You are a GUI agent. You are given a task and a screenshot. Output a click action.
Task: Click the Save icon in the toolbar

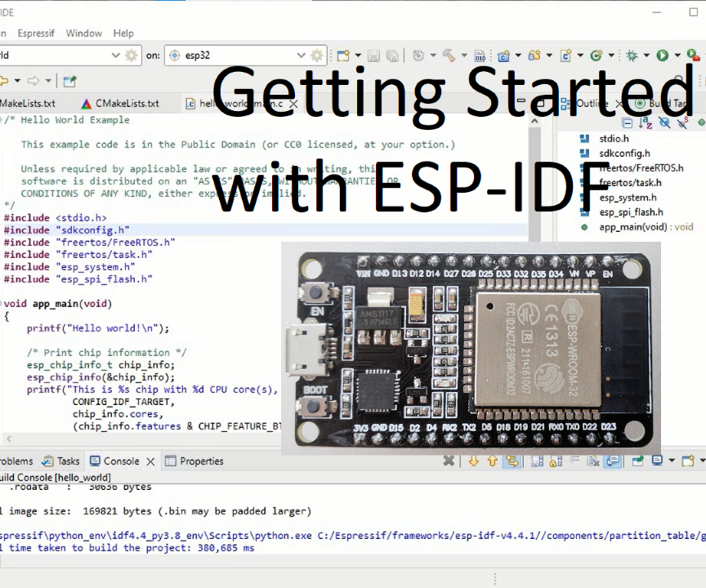[x=373, y=55]
